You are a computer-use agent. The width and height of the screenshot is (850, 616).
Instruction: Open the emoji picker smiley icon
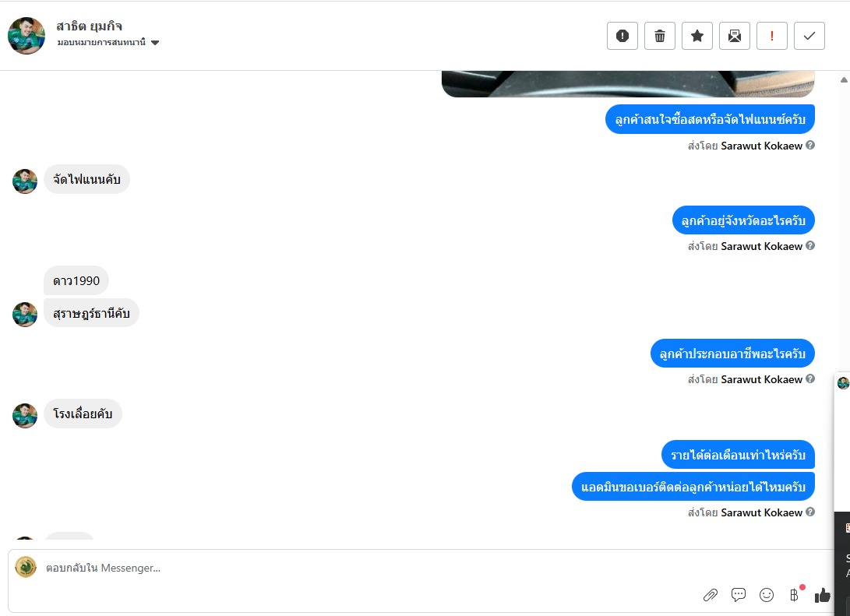(767, 595)
